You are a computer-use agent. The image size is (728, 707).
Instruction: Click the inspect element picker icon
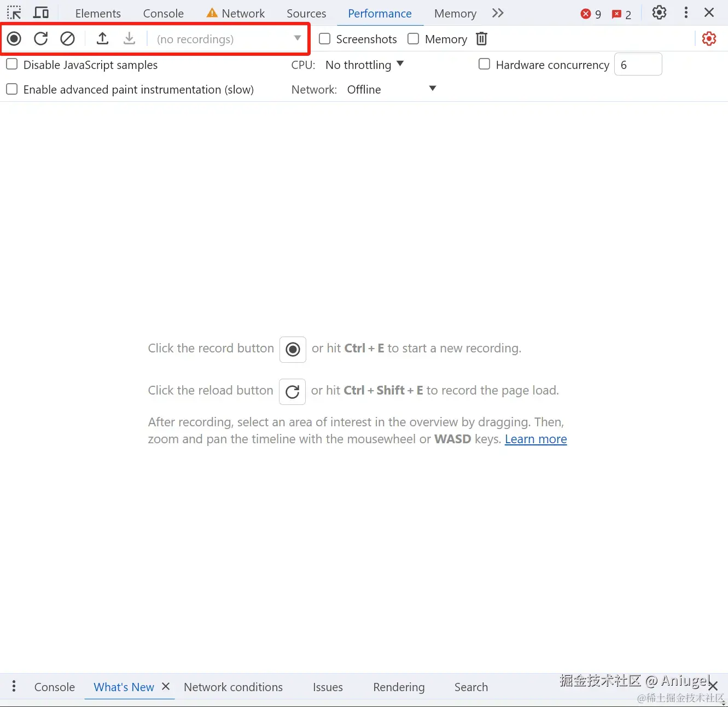(x=14, y=13)
